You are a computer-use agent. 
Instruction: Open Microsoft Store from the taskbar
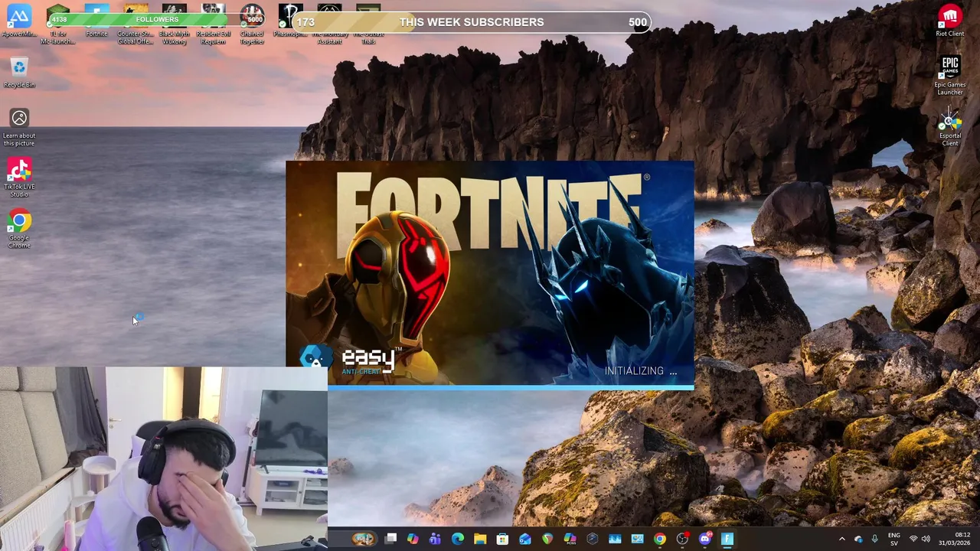502,540
